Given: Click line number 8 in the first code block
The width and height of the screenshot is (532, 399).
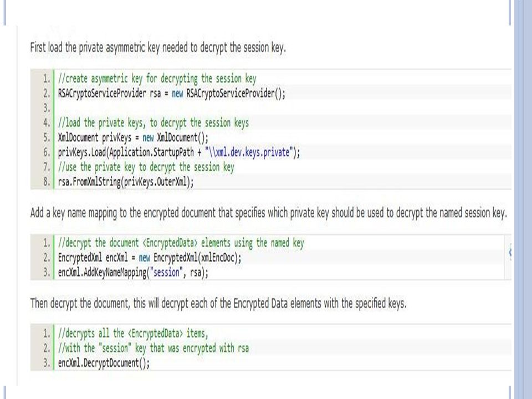Looking at the screenshot, I should coord(47,182).
